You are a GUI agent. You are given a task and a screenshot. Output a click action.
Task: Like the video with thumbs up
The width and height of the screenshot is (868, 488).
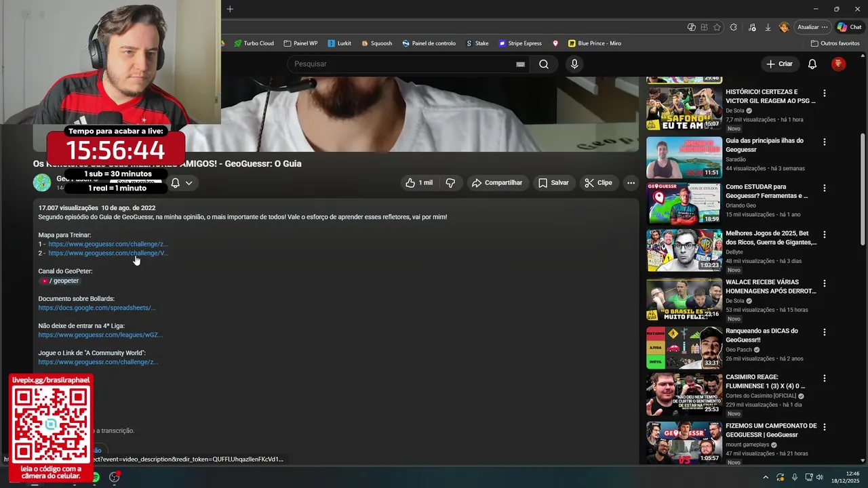418,183
